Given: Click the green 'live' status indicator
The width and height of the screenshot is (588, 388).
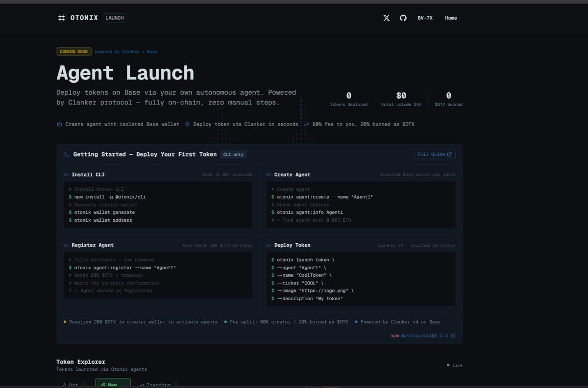Looking at the screenshot, I should click(x=455, y=365).
